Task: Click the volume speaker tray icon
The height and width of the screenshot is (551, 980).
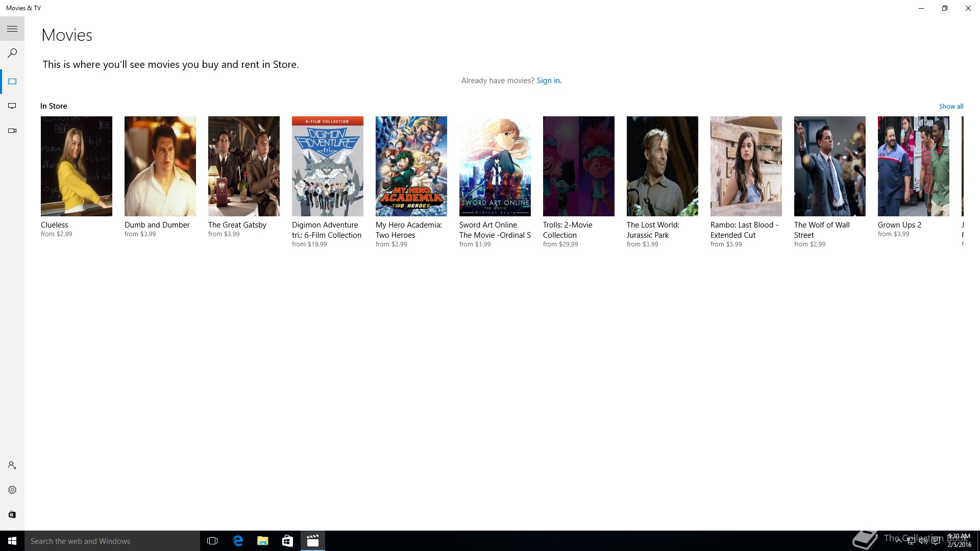Action: pos(923,541)
